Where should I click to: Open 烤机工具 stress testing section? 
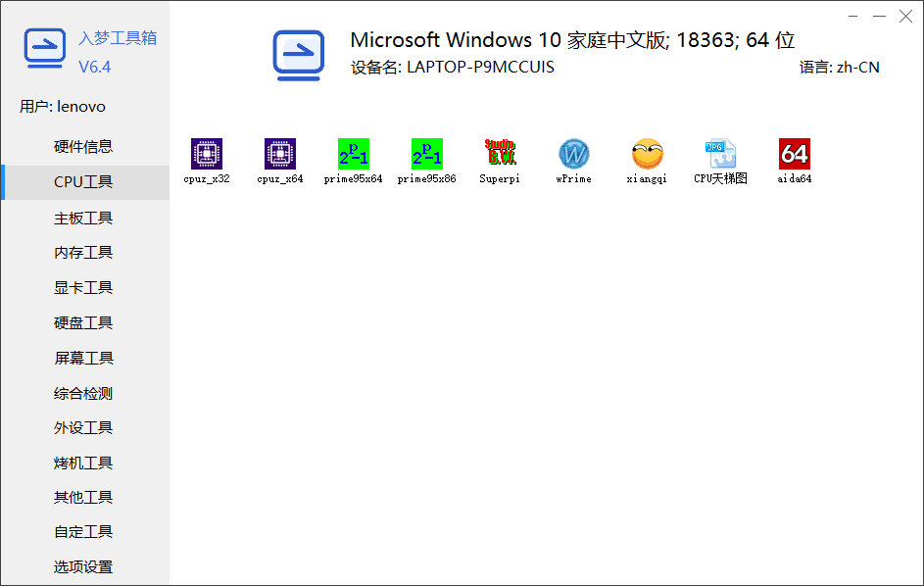(x=85, y=462)
